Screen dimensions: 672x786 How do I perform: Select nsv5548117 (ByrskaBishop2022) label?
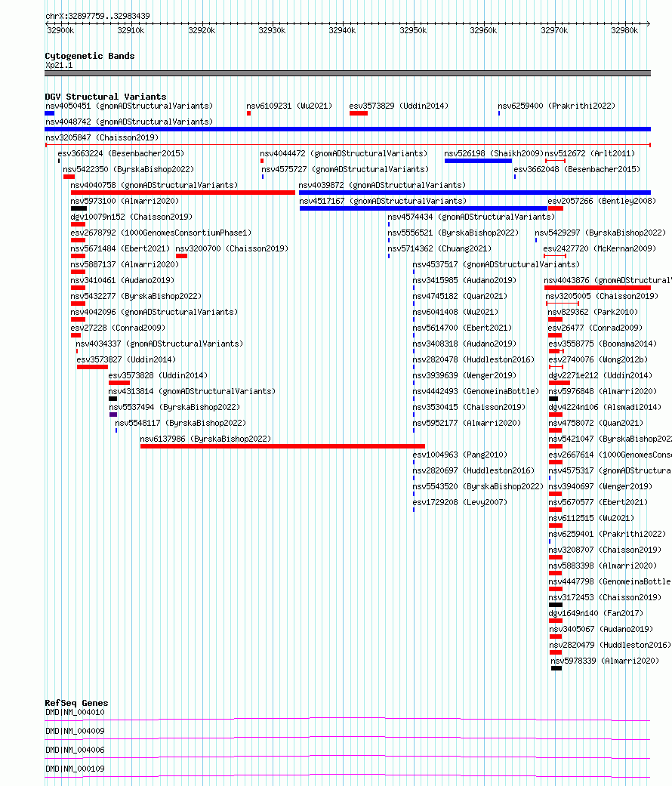[180, 424]
